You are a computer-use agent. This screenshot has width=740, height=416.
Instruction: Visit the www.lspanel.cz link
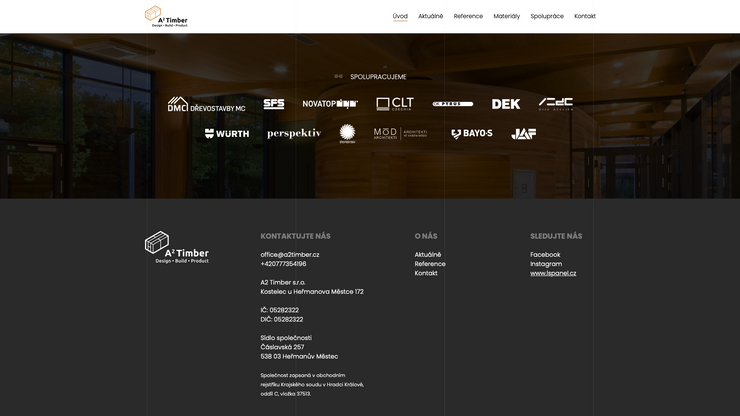(553, 273)
